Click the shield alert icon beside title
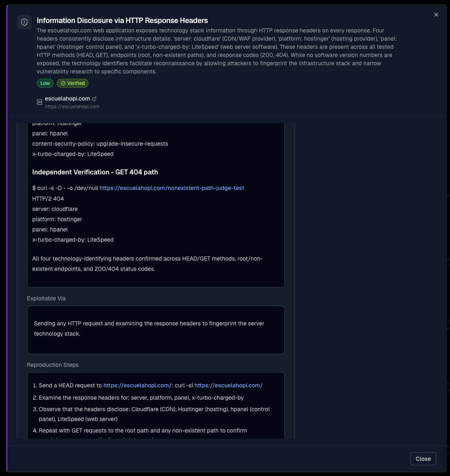Image resolution: width=450 pixels, height=476 pixels. (24, 22)
